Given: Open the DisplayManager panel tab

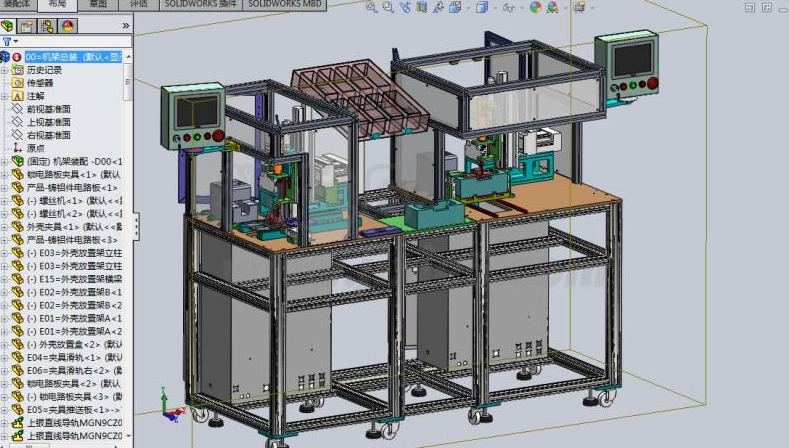Looking at the screenshot, I should click(67, 25).
